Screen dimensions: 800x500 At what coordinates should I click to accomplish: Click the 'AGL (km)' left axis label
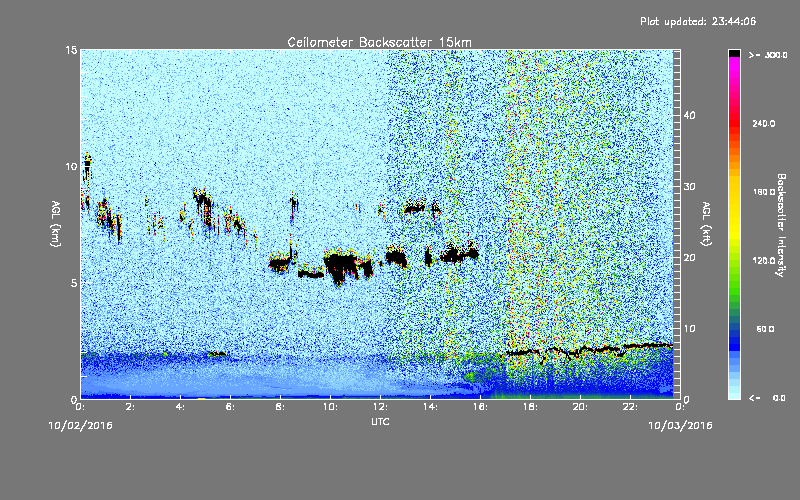click(x=56, y=224)
